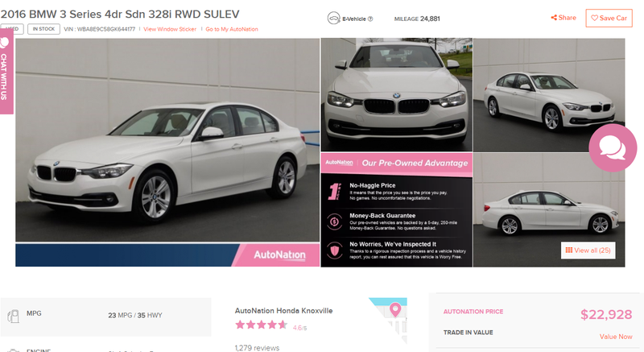Save this car with heart button
The image size is (644, 352).
[x=609, y=18]
